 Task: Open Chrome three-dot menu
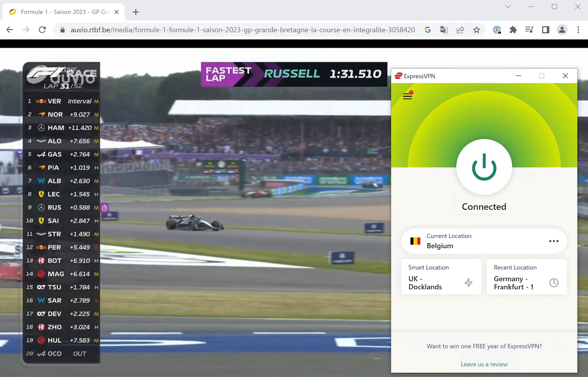click(x=578, y=30)
